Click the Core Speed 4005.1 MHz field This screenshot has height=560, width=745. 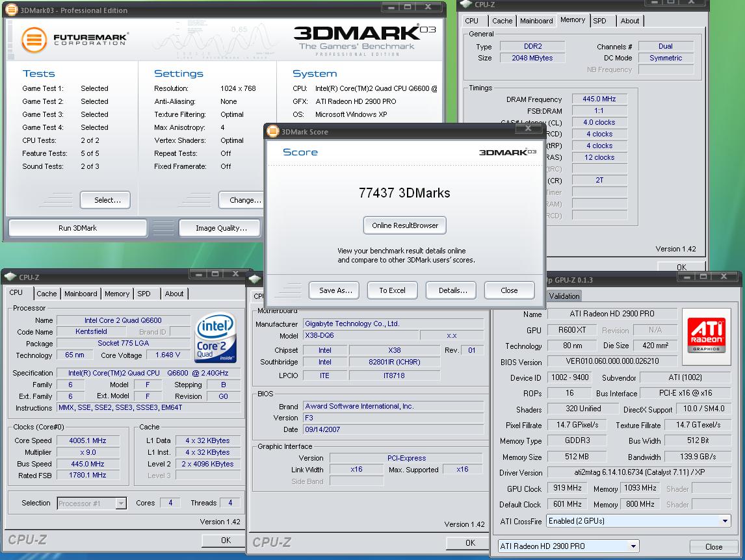pos(88,440)
